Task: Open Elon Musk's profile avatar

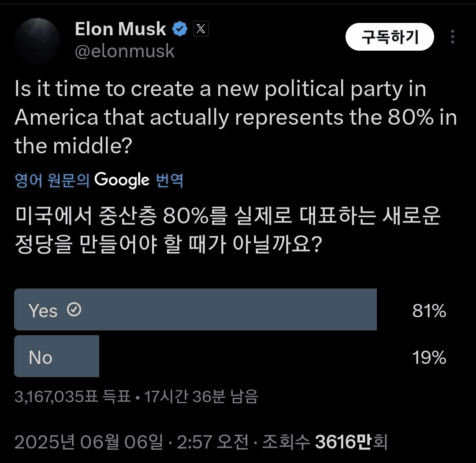Action: (37, 41)
